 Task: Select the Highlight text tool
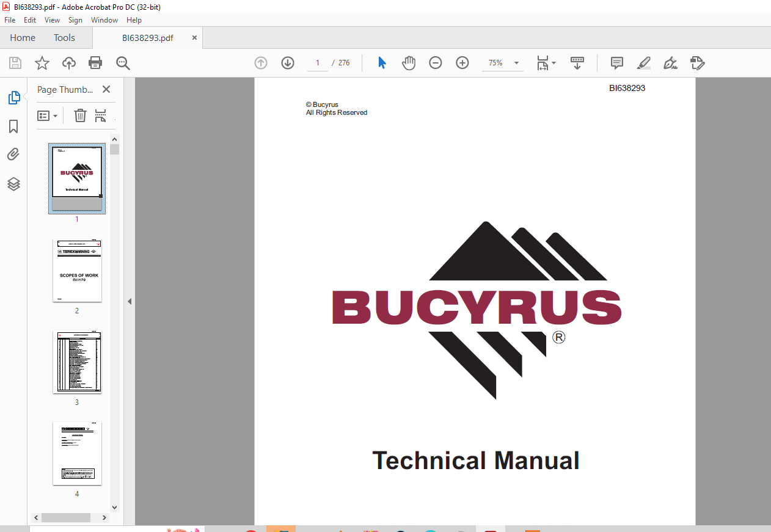coord(644,63)
